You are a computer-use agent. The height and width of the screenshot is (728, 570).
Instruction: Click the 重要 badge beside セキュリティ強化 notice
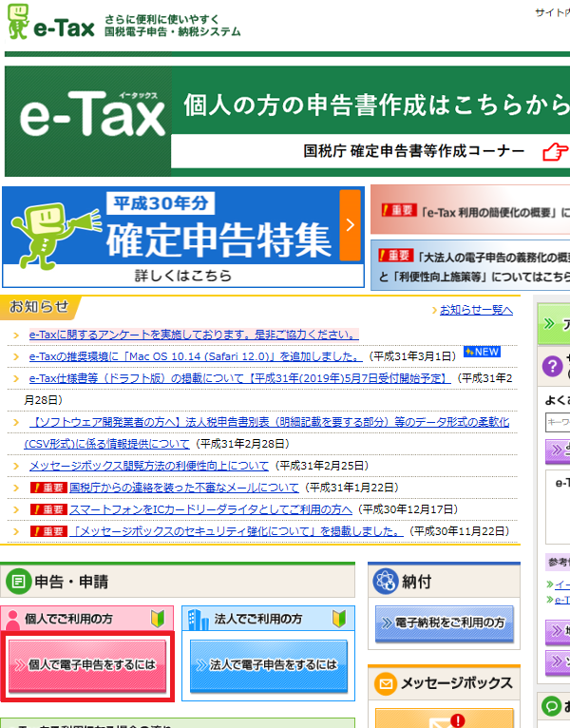pos(48,531)
